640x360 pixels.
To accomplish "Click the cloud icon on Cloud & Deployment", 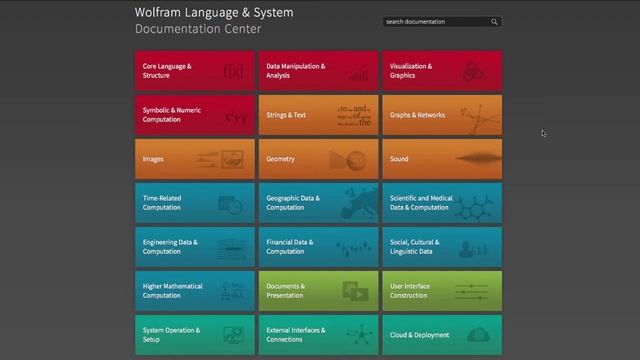I will coord(478,335).
